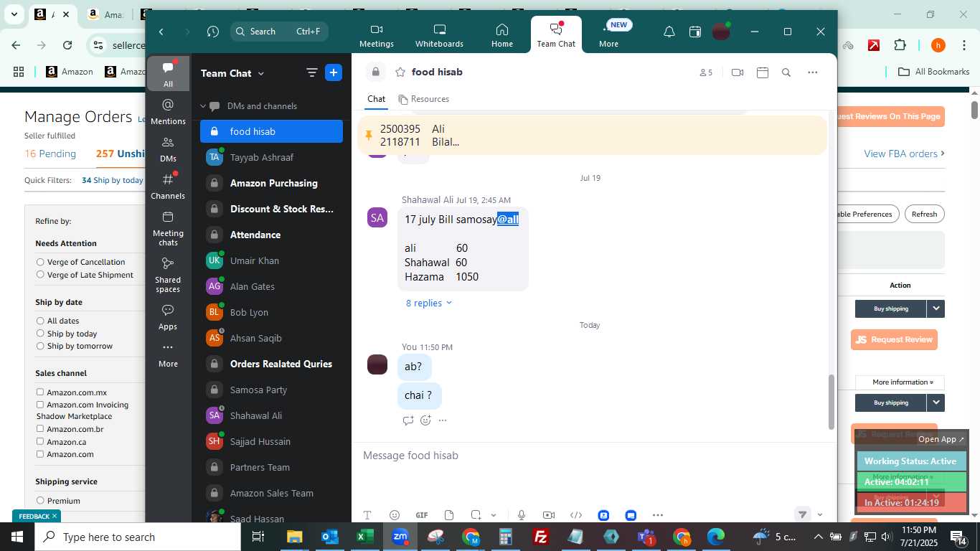The image size is (980, 551).
Task: Record an audio message with microphone
Action: coord(522,515)
